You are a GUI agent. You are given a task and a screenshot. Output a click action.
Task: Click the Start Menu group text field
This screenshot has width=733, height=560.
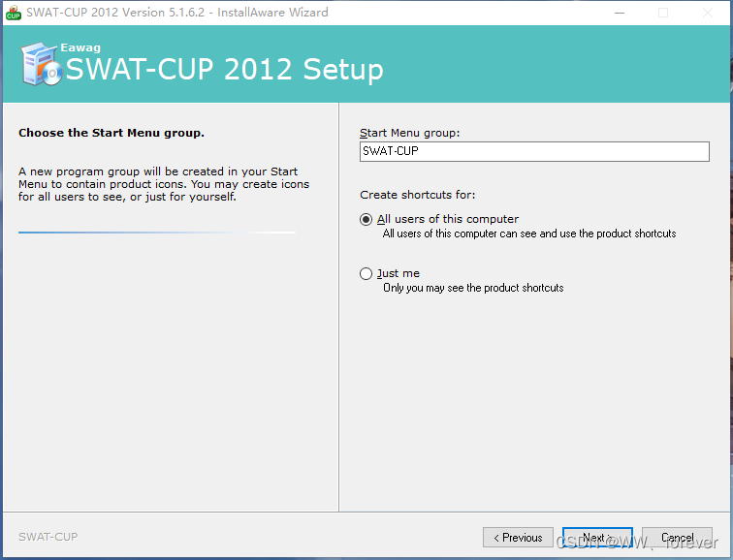pos(534,151)
